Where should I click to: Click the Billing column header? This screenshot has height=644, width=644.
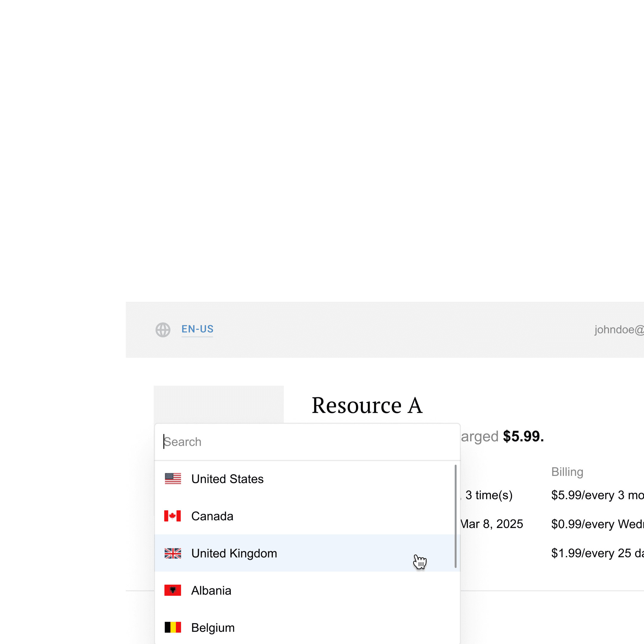(x=567, y=472)
